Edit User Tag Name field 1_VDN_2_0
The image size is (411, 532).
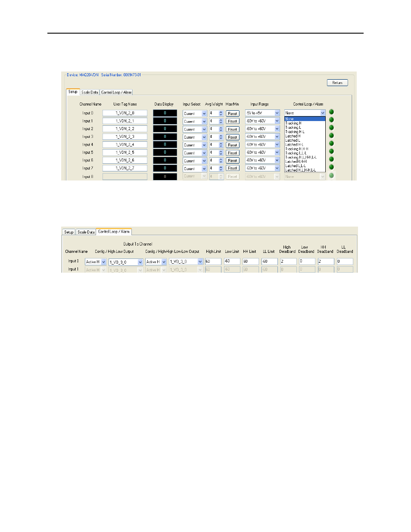point(125,113)
